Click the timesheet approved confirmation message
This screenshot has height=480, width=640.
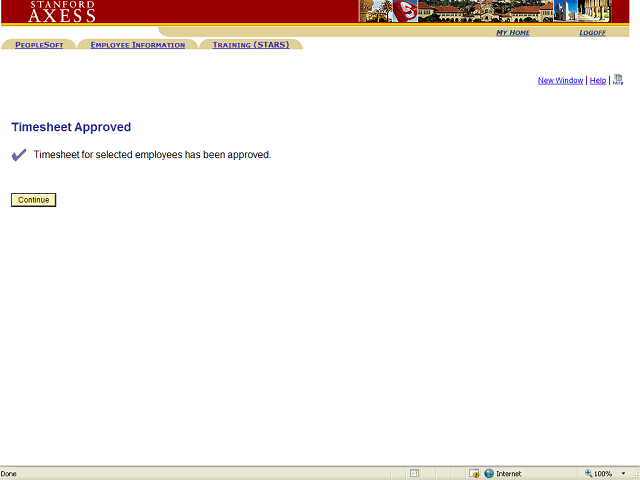(152, 155)
